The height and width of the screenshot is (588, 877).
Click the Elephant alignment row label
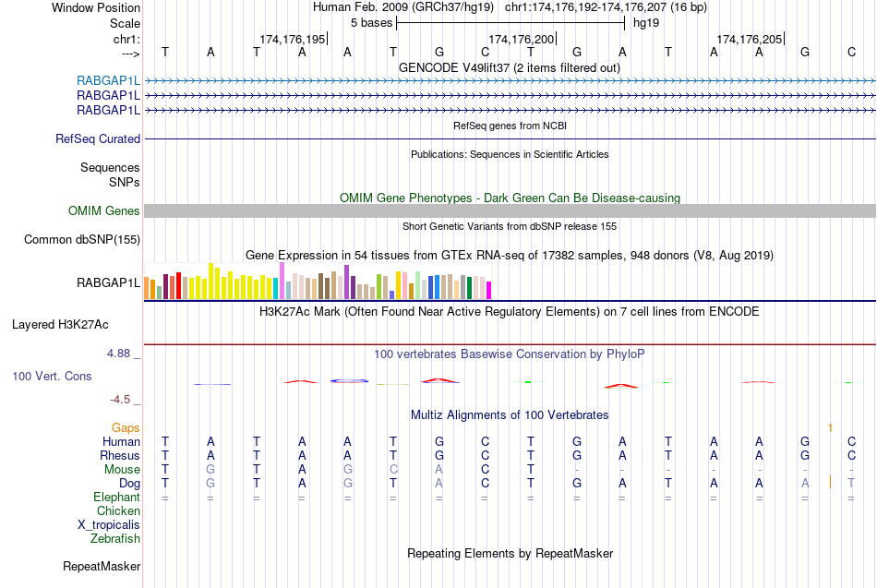coord(116,498)
